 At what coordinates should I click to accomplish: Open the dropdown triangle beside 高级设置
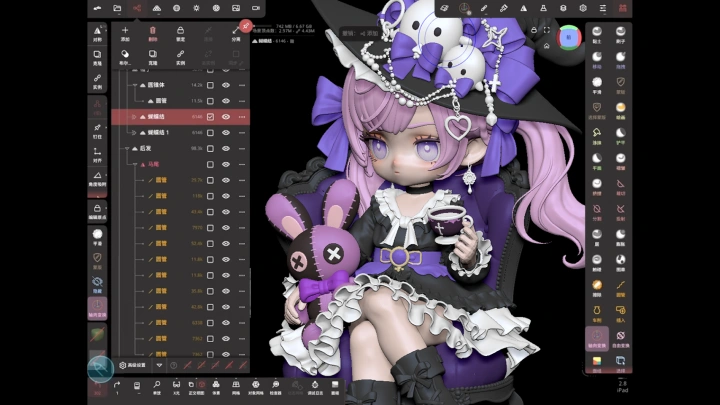point(159,366)
